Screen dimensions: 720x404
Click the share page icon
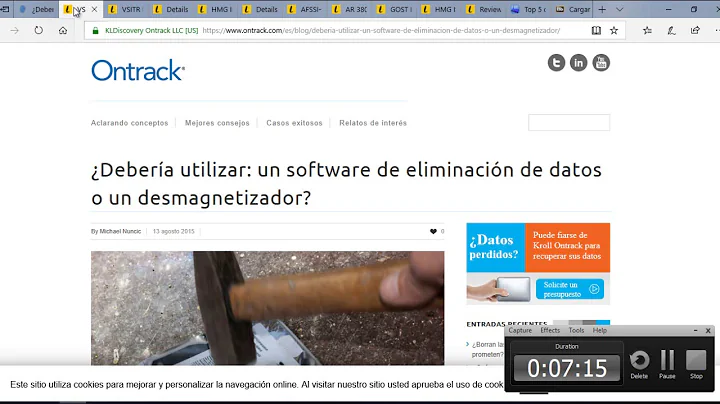tap(695, 30)
